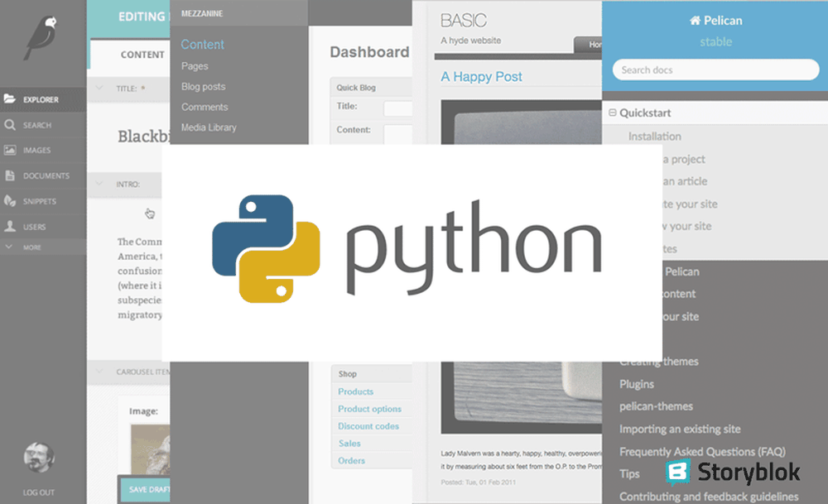
Task: Click the user avatar photo in Wagtail sidebar
Action: click(39, 457)
